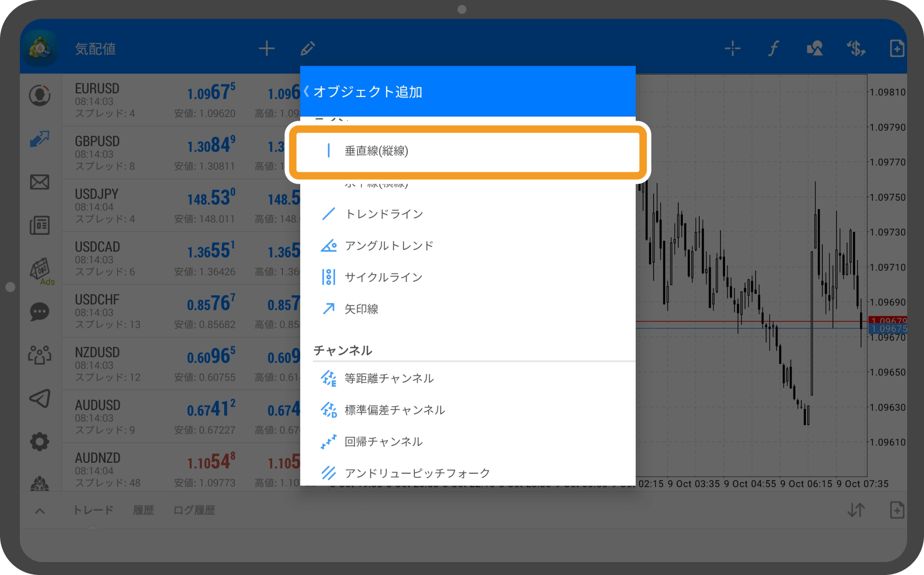Switch to the 履歴 tab
This screenshot has height=575, width=924.
(x=143, y=510)
